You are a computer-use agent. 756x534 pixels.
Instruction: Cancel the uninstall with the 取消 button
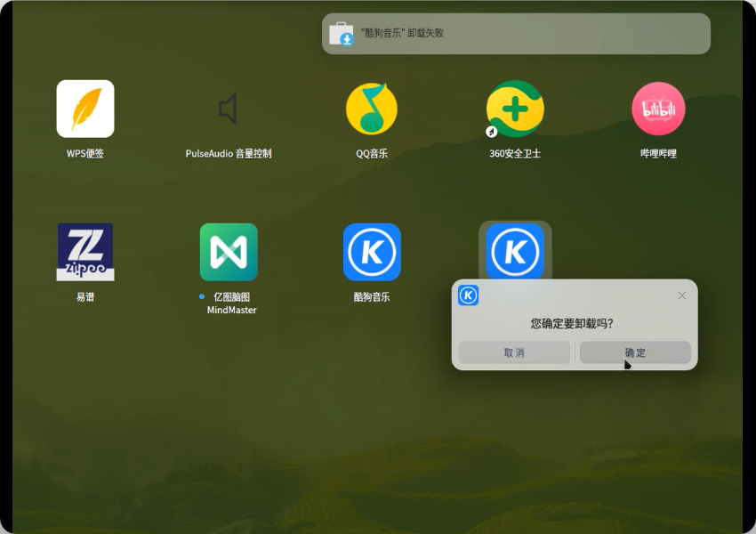pyautogui.click(x=513, y=352)
